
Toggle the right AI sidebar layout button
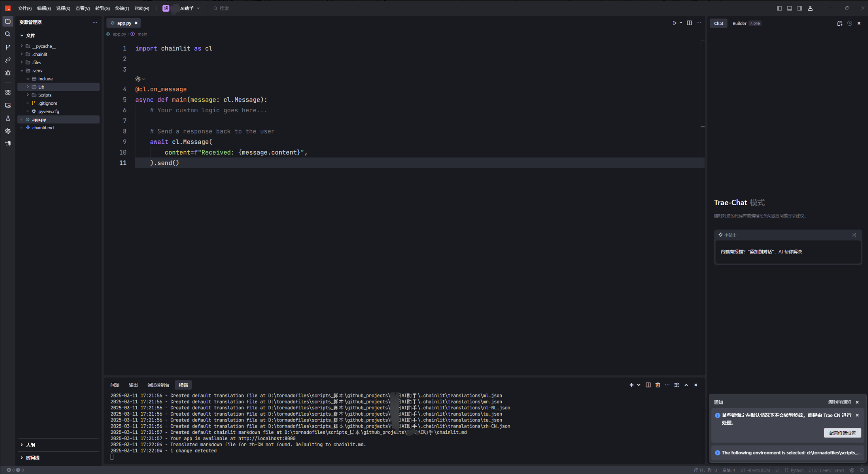(x=800, y=8)
